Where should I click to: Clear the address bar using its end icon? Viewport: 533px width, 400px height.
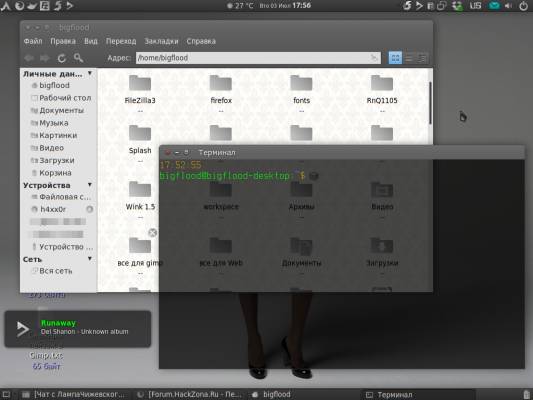coord(374,58)
